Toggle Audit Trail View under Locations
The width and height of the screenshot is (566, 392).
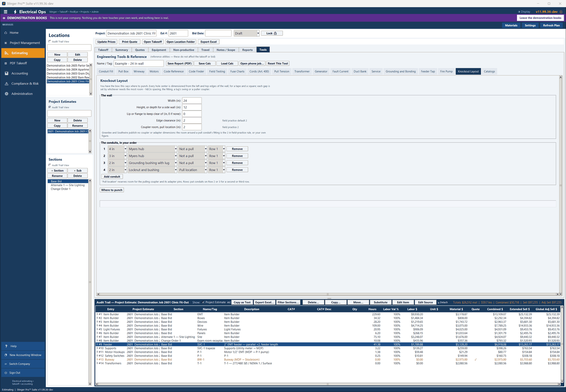pyautogui.click(x=50, y=42)
